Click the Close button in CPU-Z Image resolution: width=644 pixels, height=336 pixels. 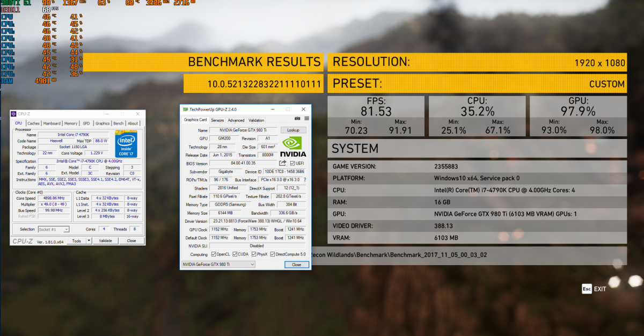tap(131, 241)
